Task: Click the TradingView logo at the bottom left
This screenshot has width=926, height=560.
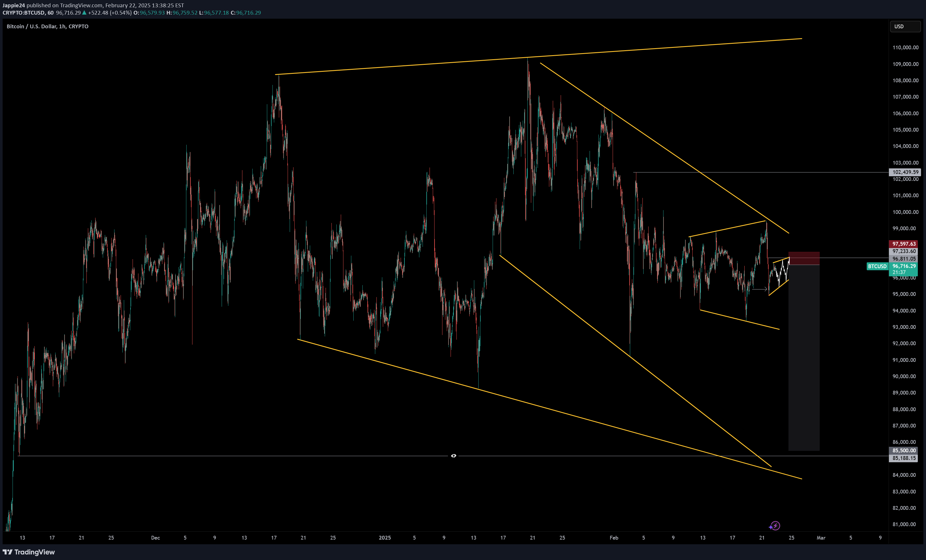Action: 29,552
